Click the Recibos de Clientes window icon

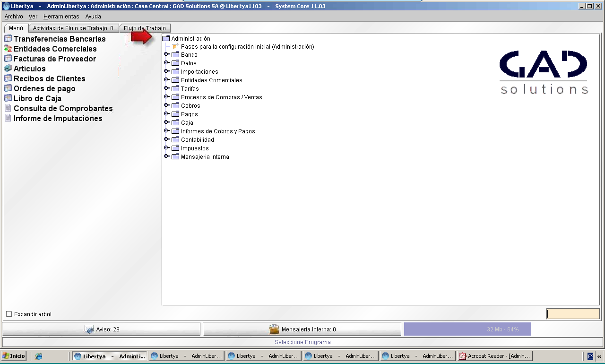coord(8,78)
